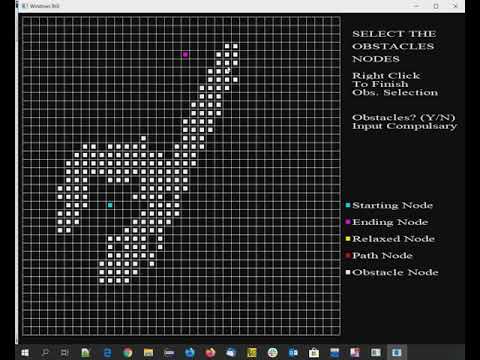Click the magenta Ending Node legend swatch
Screen dimensions: 480x360
coord(348,222)
